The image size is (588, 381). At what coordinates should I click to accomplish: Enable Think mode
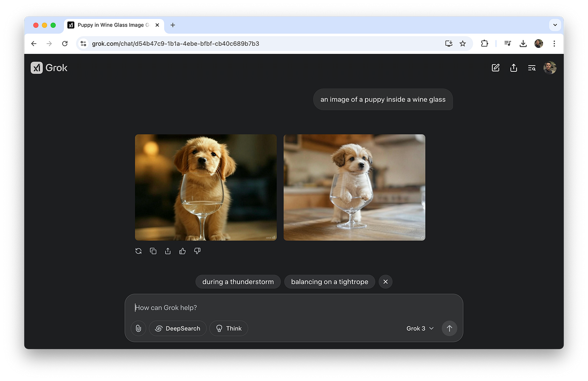click(228, 328)
